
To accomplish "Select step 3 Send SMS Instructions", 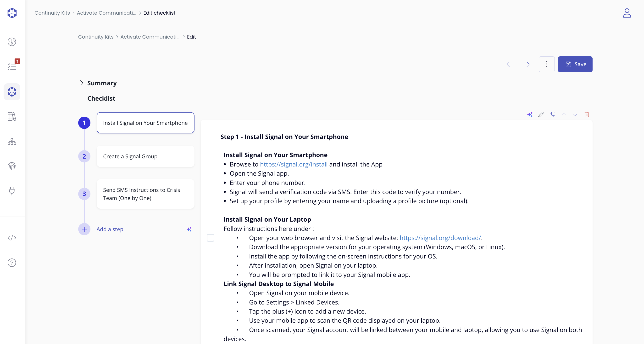I will [145, 194].
